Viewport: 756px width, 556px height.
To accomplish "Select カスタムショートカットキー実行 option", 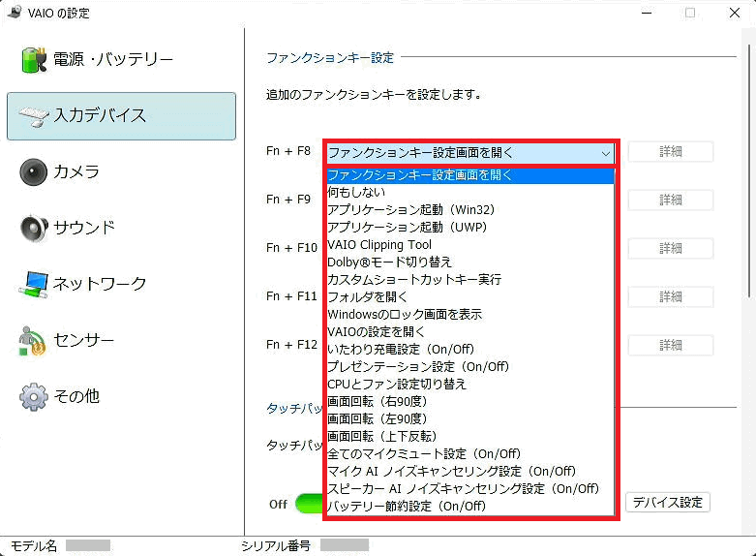I will (470, 279).
